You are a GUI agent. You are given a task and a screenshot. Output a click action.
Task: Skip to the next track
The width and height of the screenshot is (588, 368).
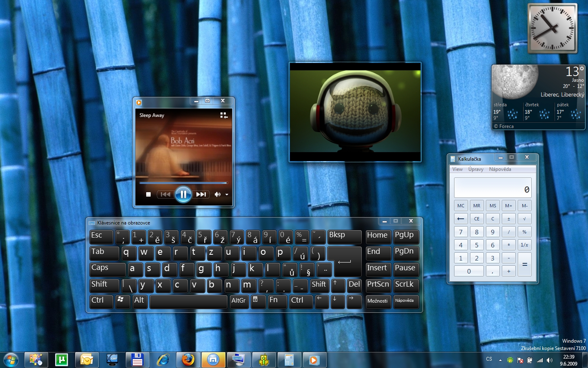tap(201, 195)
